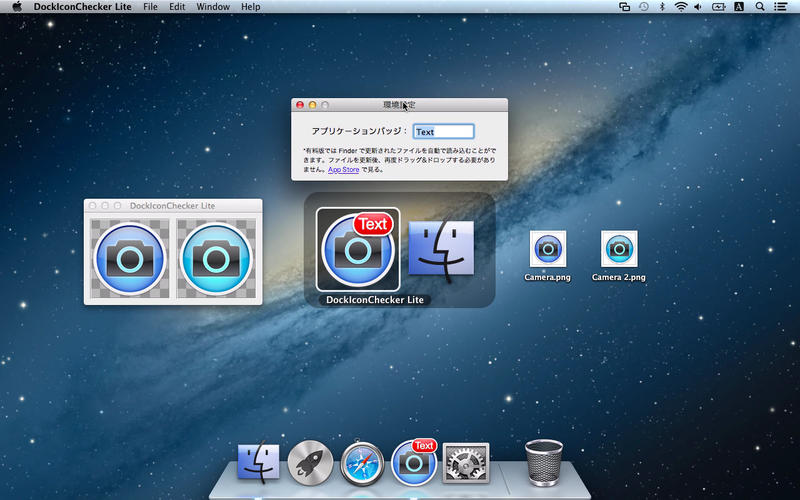Screen dimensions: 800x500
Task: Open the Trash in the Dock
Action: pyautogui.click(x=543, y=462)
